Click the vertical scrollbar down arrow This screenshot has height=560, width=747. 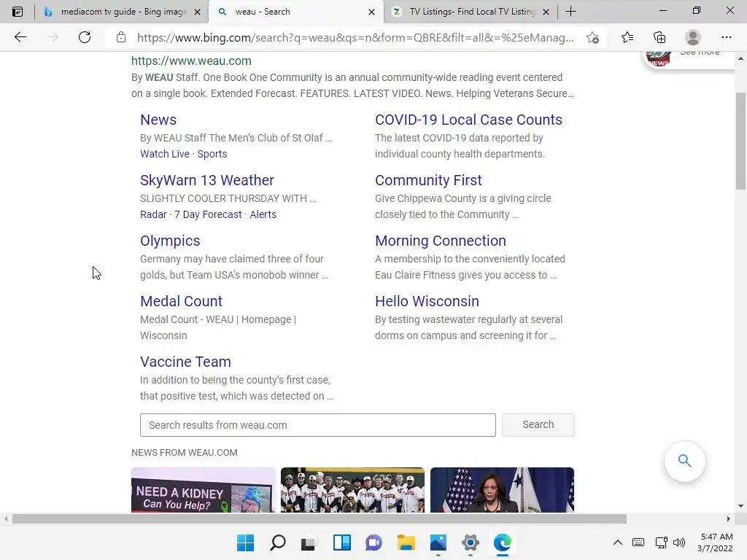coord(740,506)
